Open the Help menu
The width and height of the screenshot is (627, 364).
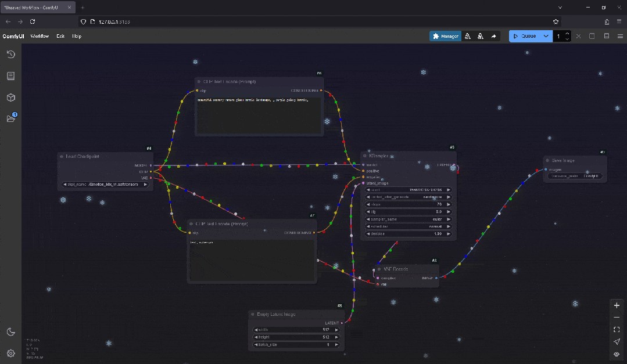[77, 36]
